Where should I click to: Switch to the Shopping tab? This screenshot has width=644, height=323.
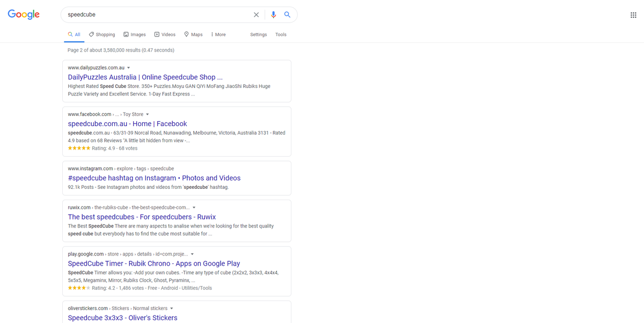click(102, 34)
